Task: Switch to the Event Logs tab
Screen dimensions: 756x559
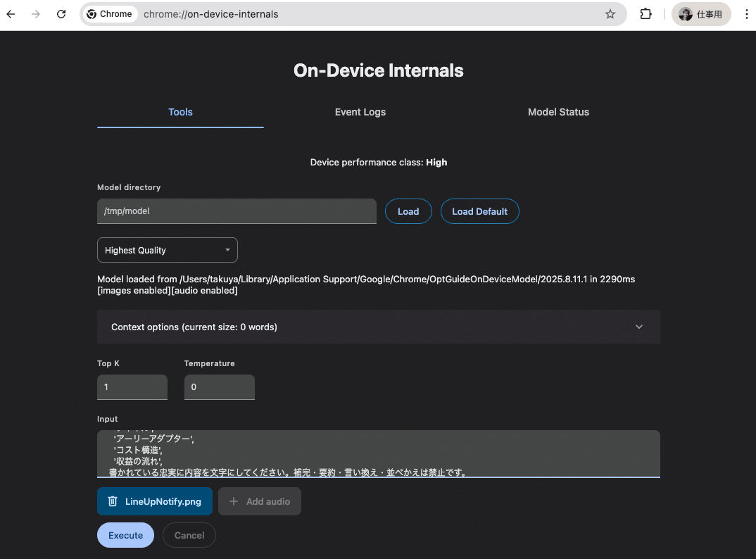Action: (360, 112)
